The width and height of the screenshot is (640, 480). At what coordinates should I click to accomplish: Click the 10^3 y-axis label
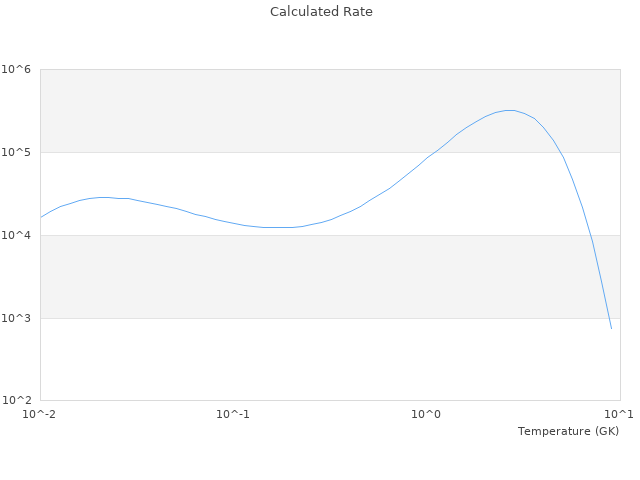click(x=17, y=319)
